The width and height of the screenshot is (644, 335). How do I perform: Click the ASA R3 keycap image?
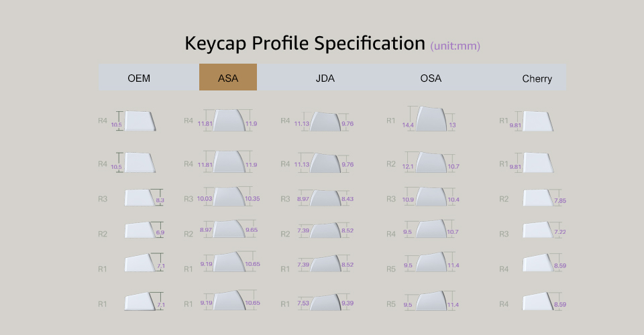[229, 197]
